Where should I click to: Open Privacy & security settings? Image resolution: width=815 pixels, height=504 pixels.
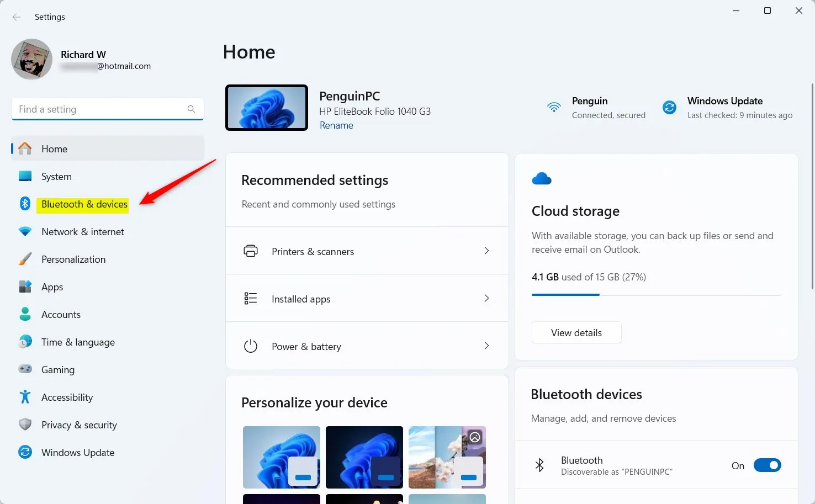(x=79, y=425)
